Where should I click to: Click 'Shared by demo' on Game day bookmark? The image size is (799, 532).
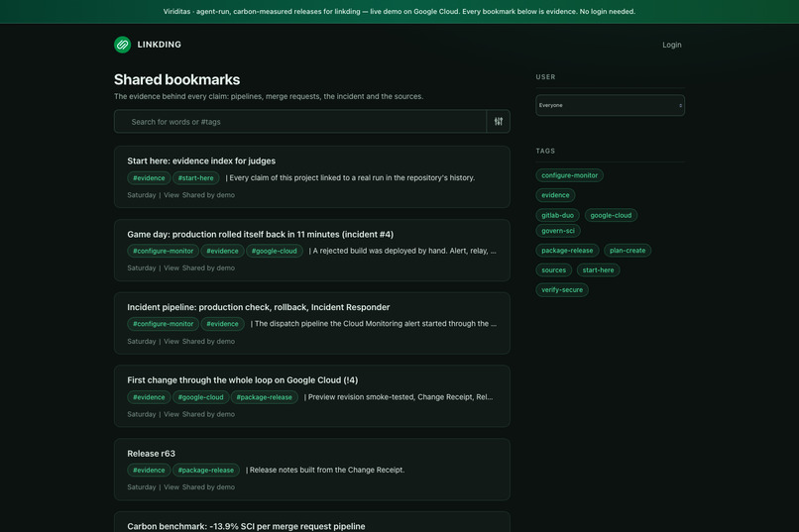coord(208,267)
